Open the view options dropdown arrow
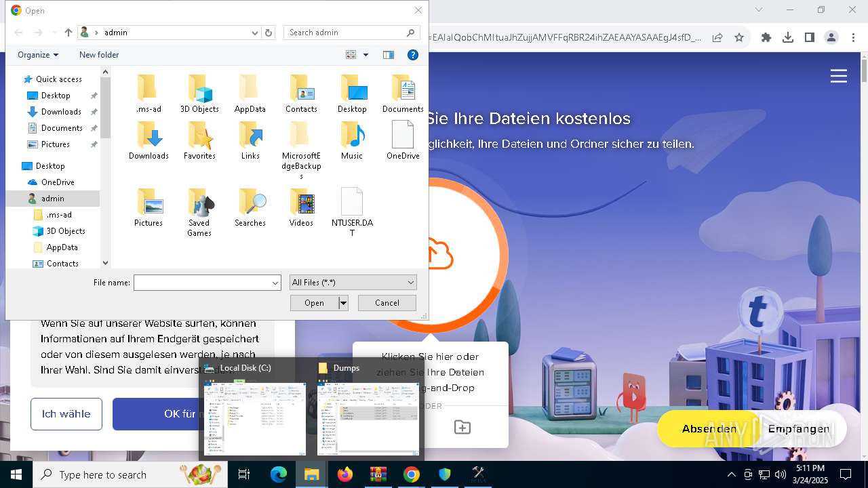Image resolution: width=868 pixels, height=488 pixels. (366, 55)
